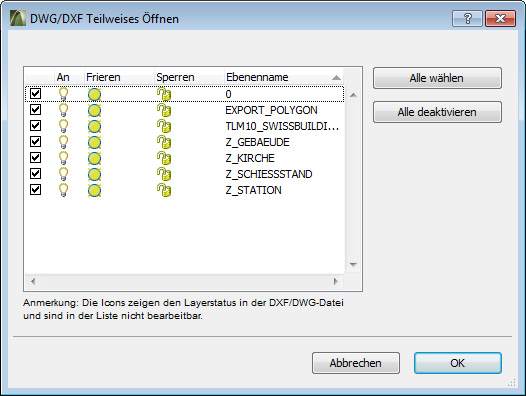Click the lightbulb icon for layer 0
Screen dimensions: 526x396
pyautogui.click(x=63, y=94)
